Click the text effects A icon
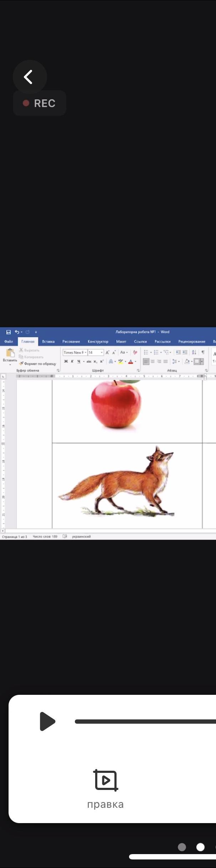The image size is (216, 868). pyautogui.click(x=111, y=361)
